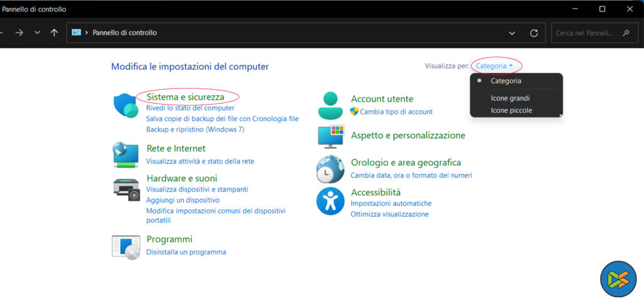Open the Rete e Internet globe icon
This screenshot has height=304, width=644.
(126, 155)
